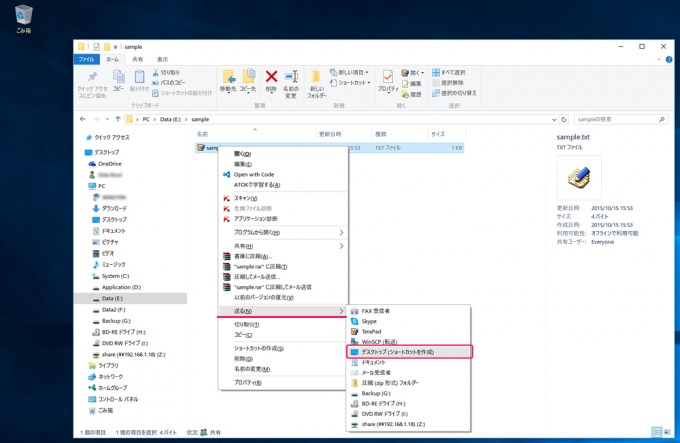
Task: Click ribbon 履歴 history button
Action: tap(412, 94)
